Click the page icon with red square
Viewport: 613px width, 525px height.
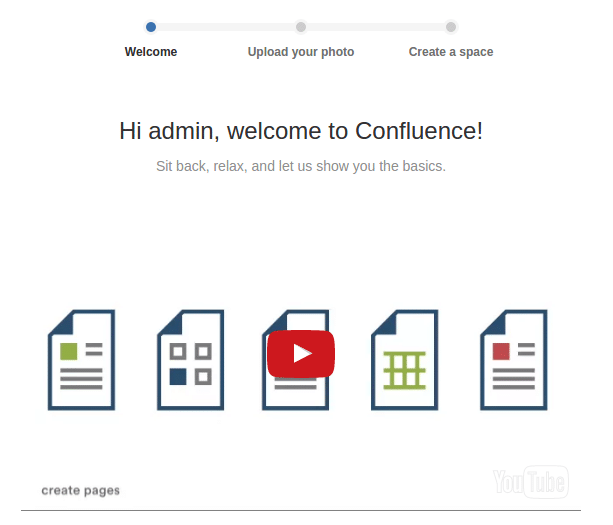point(514,360)
